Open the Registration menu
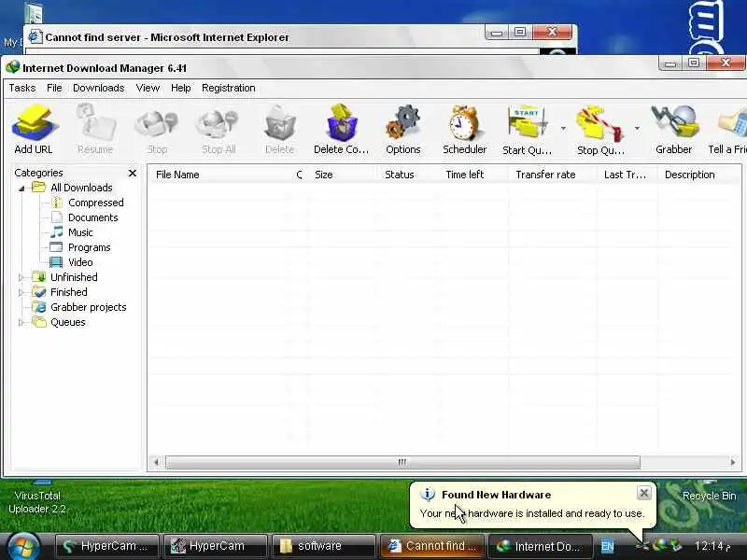Viewport: 747px width, 560px height. click(229, 88)
